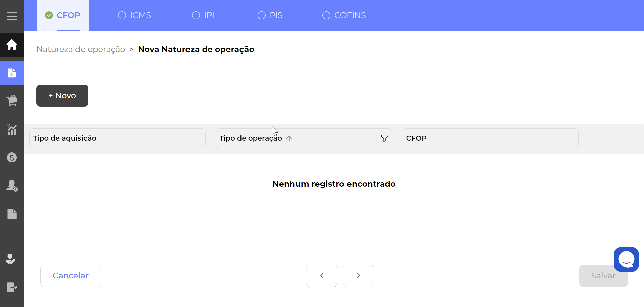Switch to the COFINS tab
The image size is (644, 307).
344,15
